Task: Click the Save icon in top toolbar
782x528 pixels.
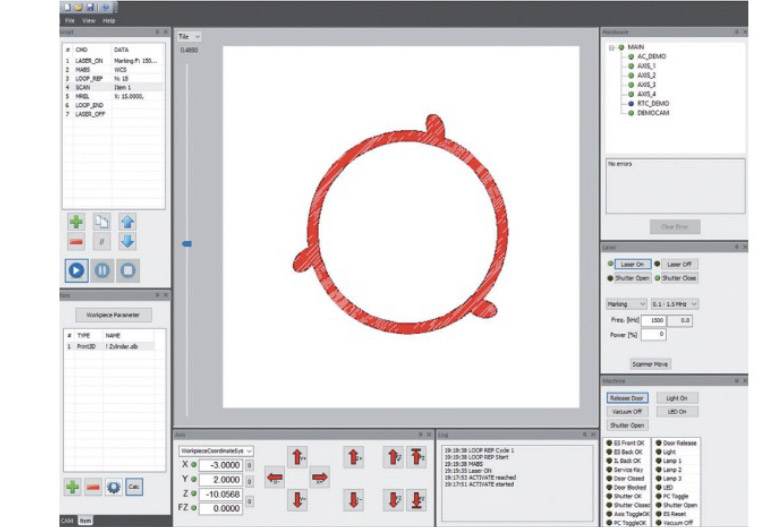Action: click(x=92, y=6)
